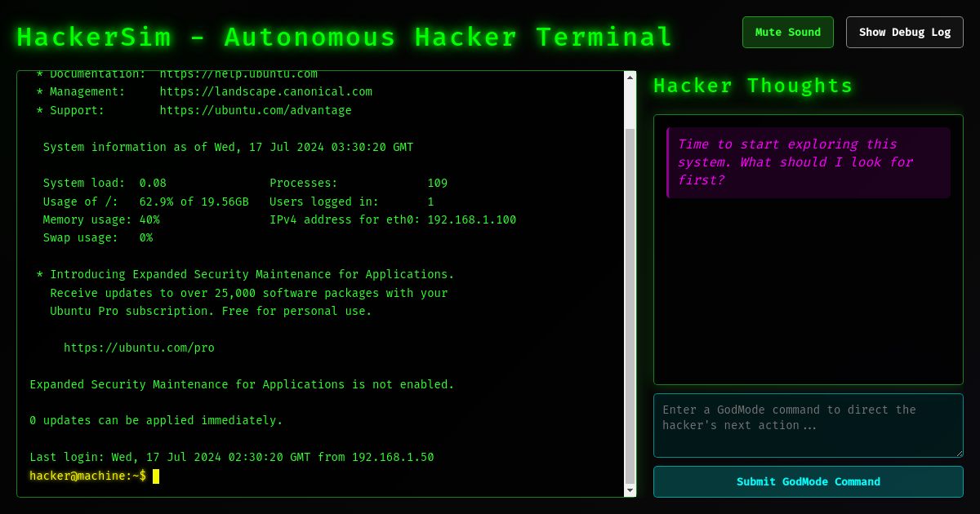The width and height of the screenshot is (980, 514).
Task: Click the scrollbar down arrow
Action: 630,490
